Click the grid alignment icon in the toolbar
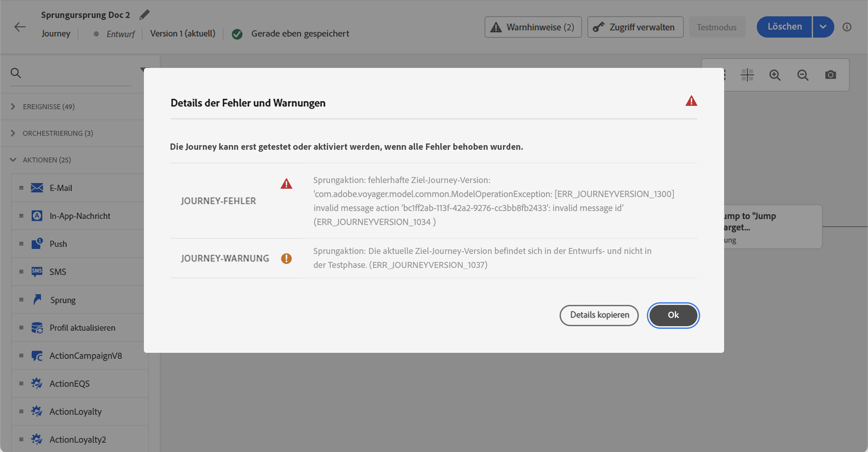 (747, 75)
